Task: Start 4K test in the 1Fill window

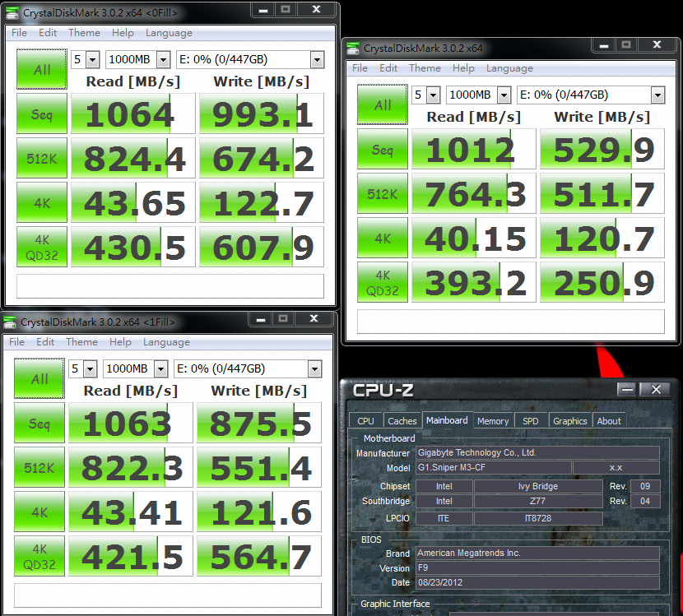Action: coord(39,512)
